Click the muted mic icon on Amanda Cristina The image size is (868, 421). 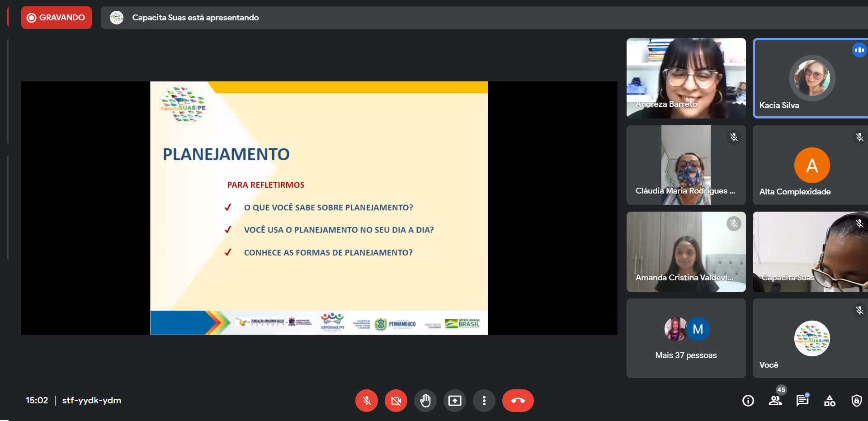click(734, 223)
